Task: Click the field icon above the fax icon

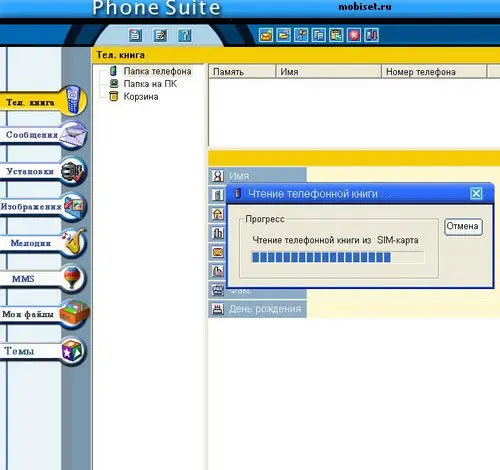Action: 218,271
